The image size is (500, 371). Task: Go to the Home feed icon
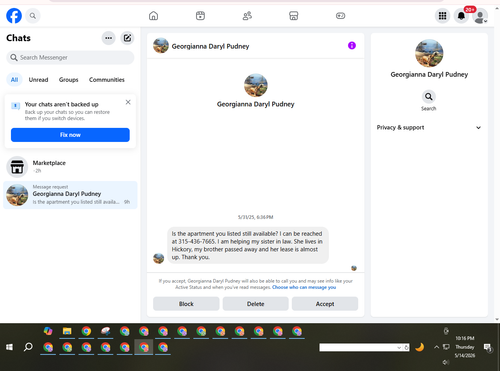[153, 16]
